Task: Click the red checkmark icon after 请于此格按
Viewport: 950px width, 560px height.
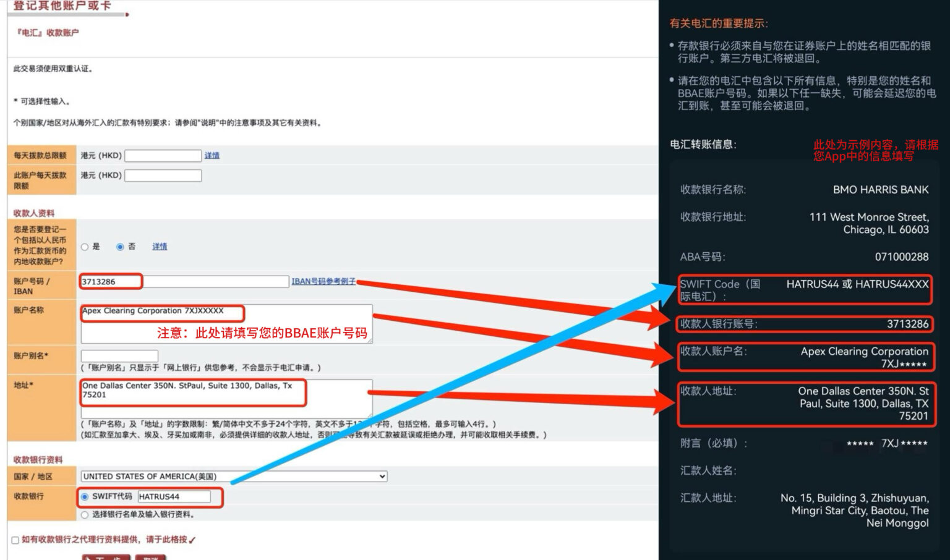Action: [x=192, y=540]
